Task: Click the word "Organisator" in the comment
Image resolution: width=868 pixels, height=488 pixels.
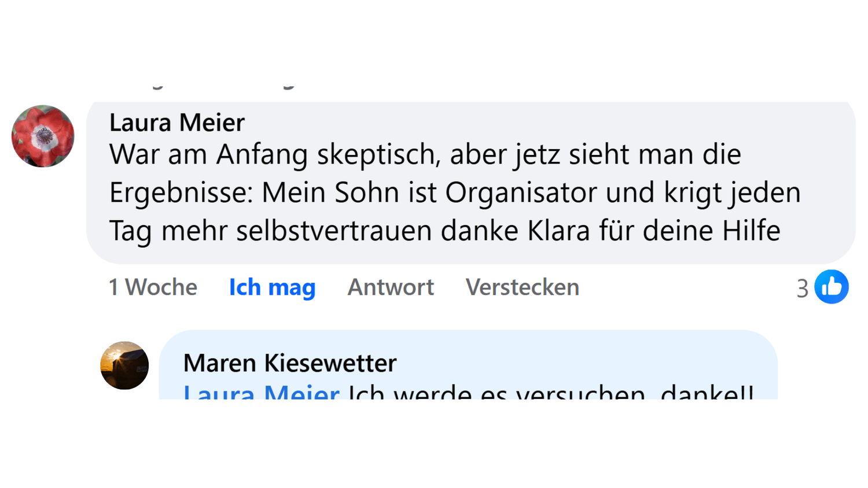Action: pyautogui.click(x=520, y=193)
